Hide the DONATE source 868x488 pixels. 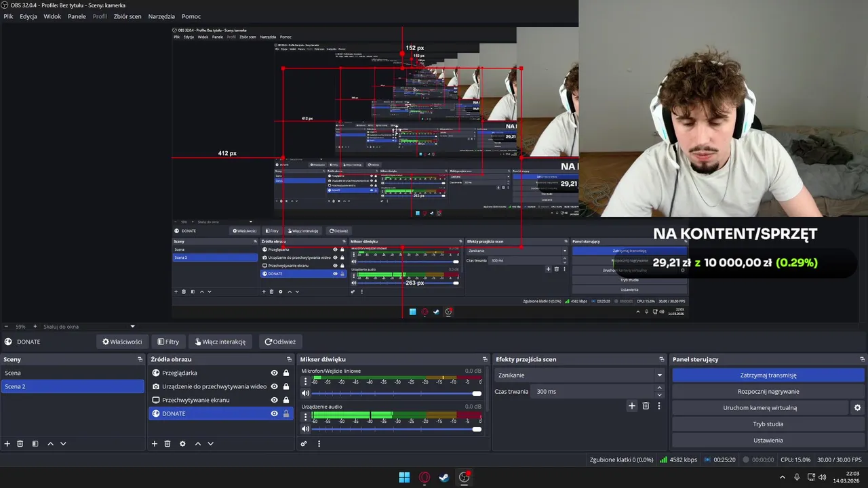click(275, 413)
